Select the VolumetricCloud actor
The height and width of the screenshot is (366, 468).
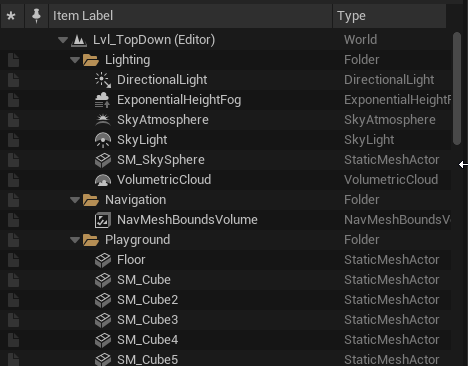[164, 180]
